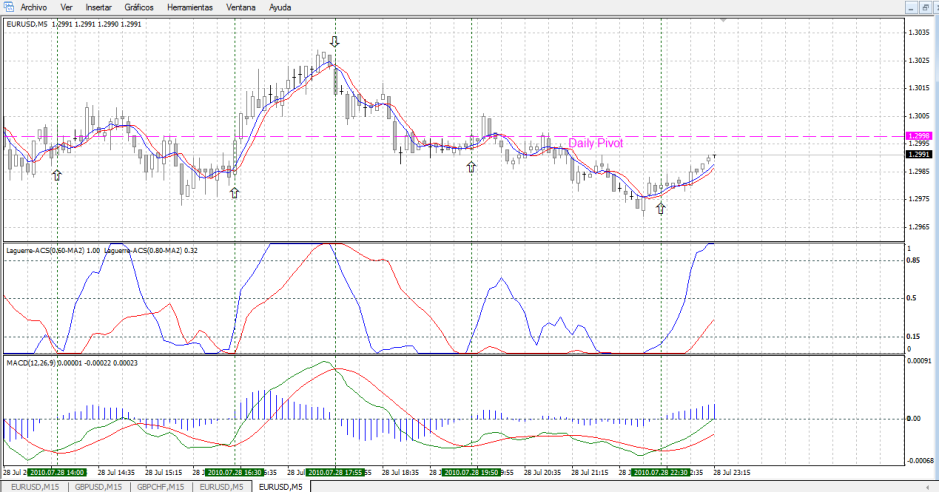
Task: Open the Herramientas menu
Action: pos(190,7)
